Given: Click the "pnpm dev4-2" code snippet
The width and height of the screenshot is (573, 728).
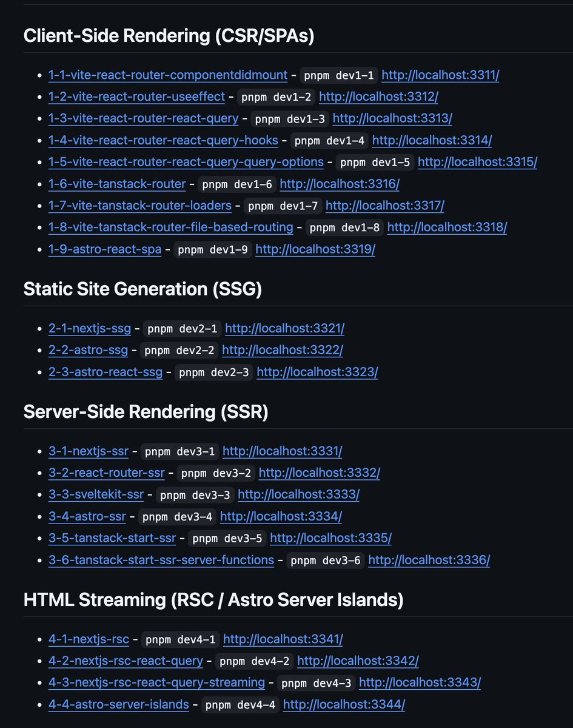Looking at the screenshot, I should point(255,661).
